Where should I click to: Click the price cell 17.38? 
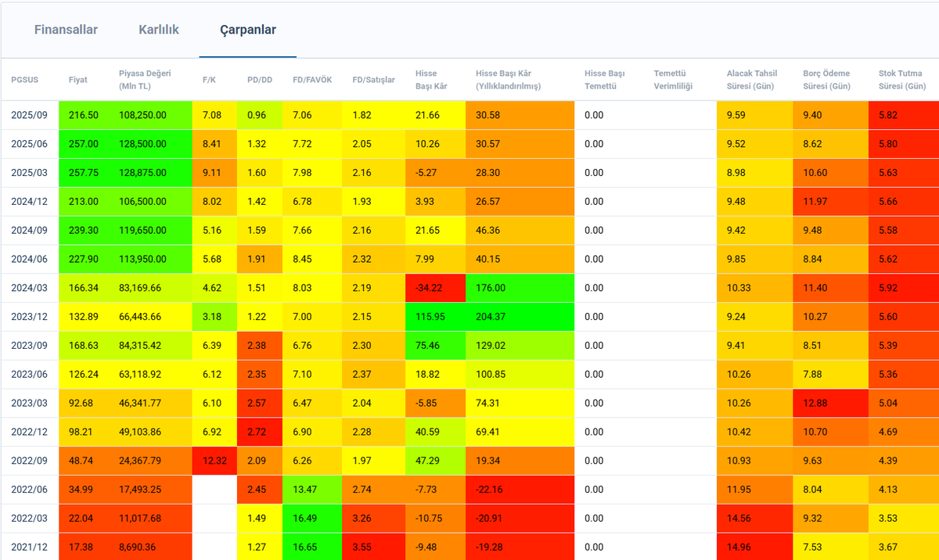pos(84,547)
